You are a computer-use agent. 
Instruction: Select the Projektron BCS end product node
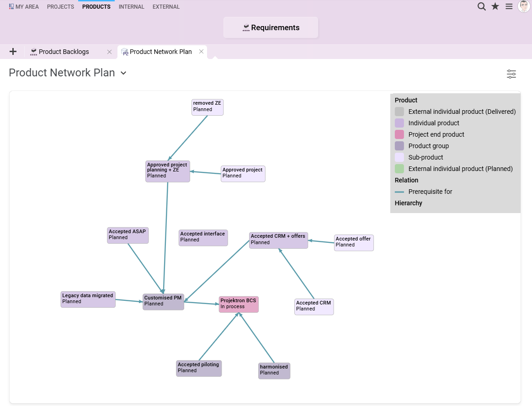tap(239, 304)
